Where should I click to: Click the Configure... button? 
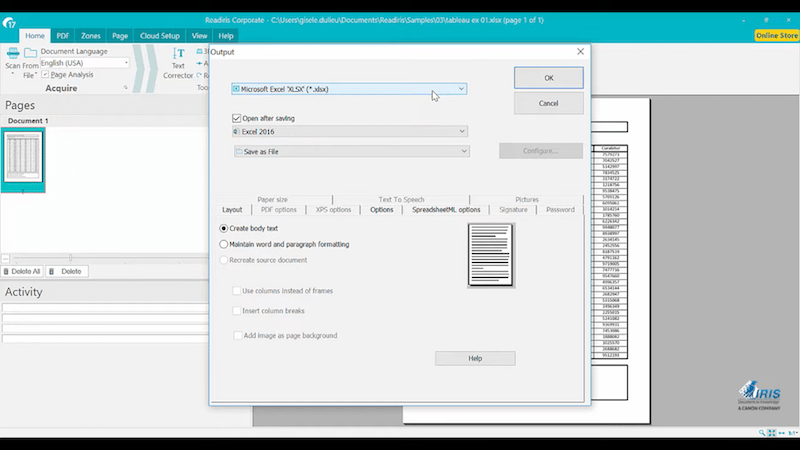click(541, 151)
